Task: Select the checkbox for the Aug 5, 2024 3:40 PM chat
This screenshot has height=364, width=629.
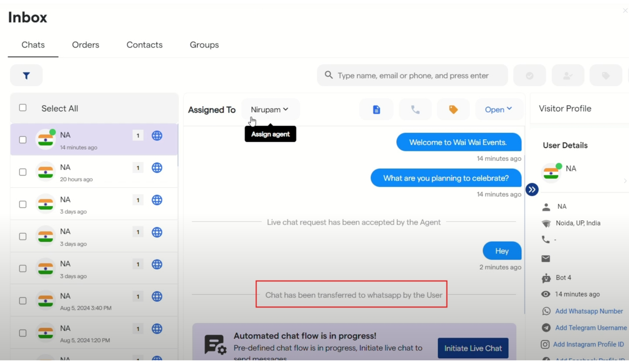Action: (x=23, y=301)
